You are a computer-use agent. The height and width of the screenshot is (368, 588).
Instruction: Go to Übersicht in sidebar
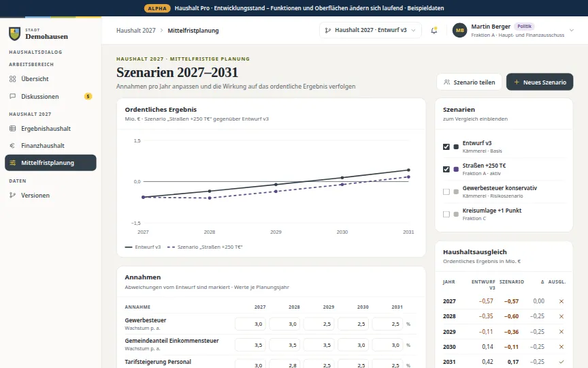coord(50,79)
